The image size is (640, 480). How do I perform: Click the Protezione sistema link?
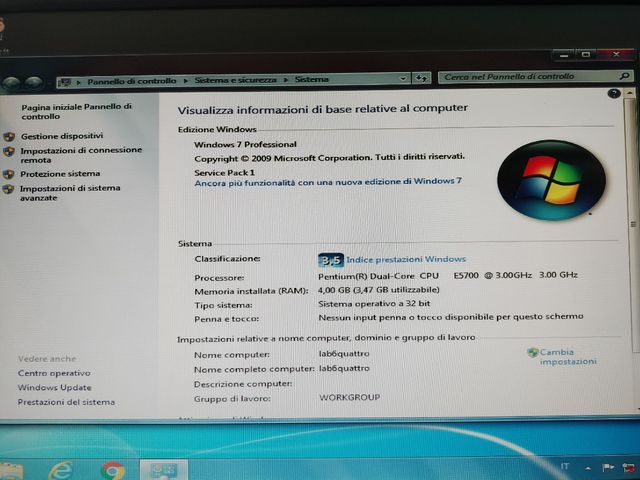[60, 174]
